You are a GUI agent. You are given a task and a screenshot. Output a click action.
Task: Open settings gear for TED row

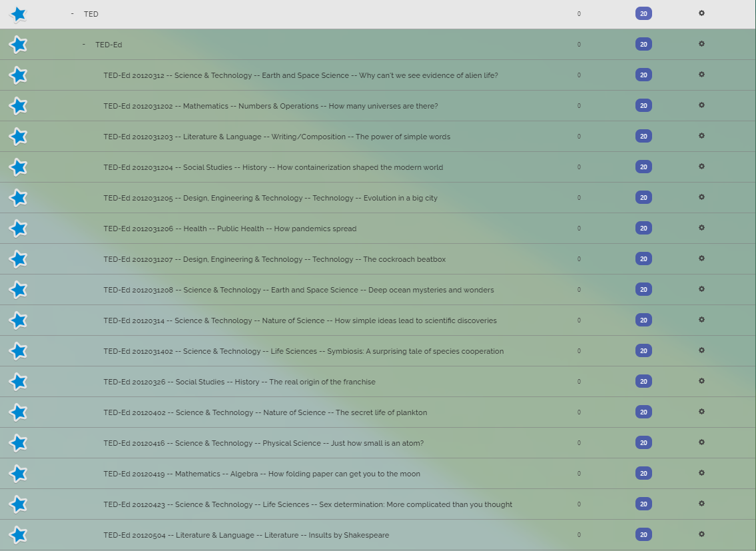(x=701, y=13)
